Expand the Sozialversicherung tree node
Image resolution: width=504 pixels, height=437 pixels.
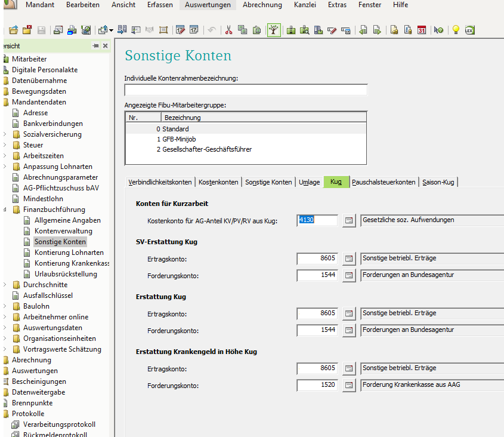click(5, 134)
